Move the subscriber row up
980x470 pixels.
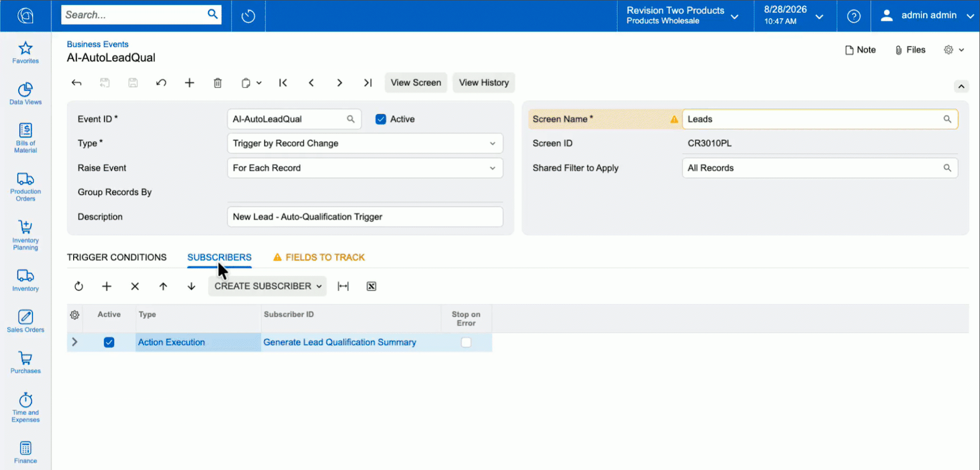tap(163, 286)
